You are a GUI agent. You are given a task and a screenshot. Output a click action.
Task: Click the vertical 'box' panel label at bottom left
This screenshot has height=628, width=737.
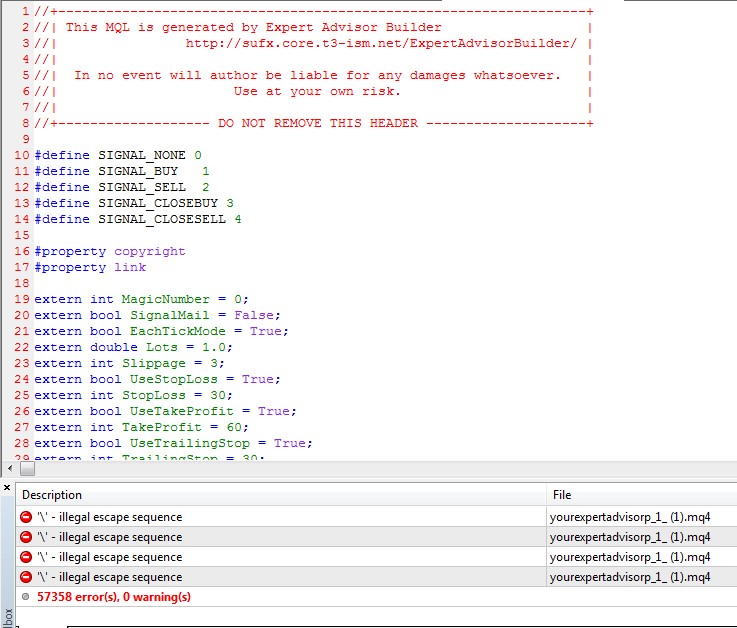[8, 614]
